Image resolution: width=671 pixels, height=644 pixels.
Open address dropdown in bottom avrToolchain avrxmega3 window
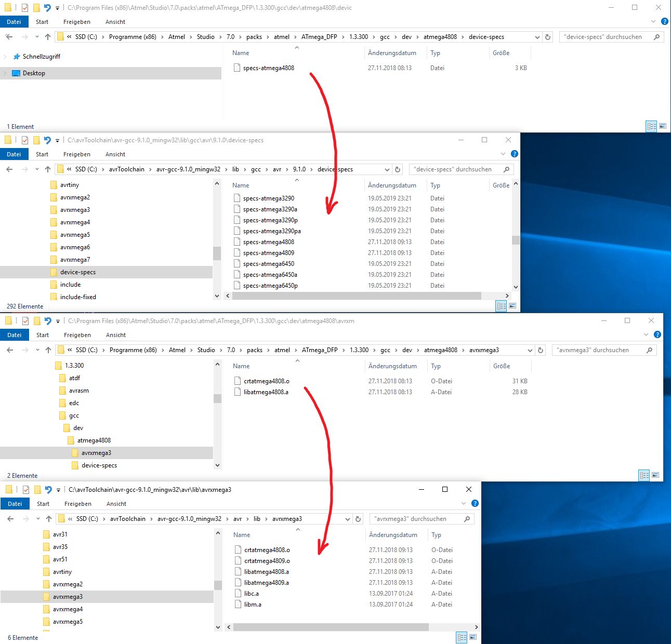[348, 519]
